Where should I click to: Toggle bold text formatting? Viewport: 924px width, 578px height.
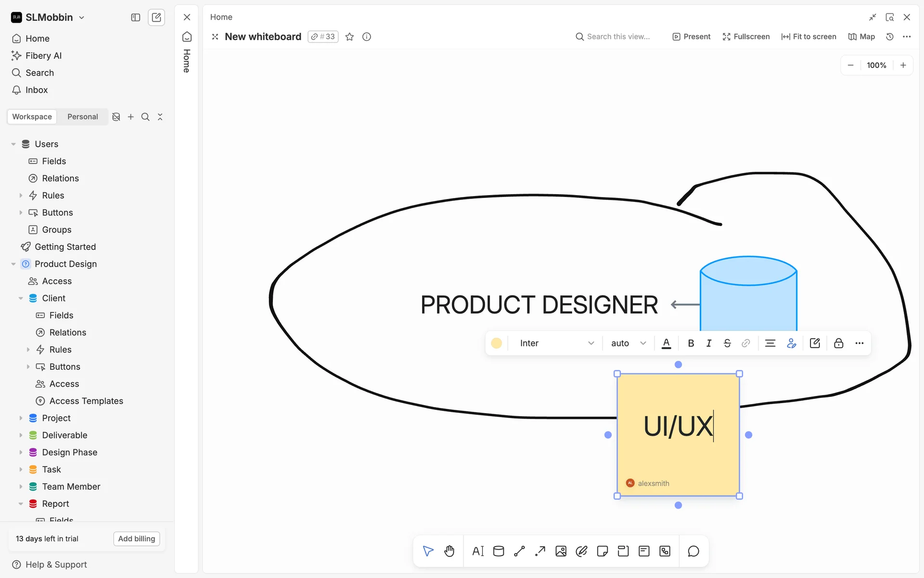coord(691,343)
